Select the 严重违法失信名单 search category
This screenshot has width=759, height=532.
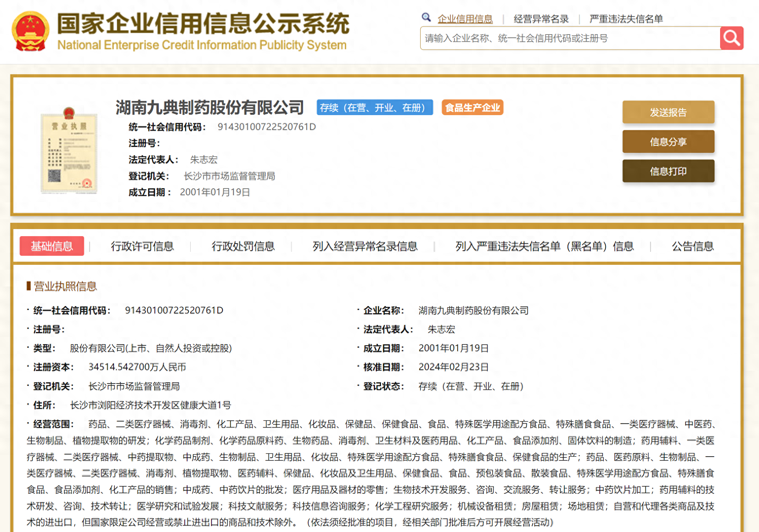point(626,19)
